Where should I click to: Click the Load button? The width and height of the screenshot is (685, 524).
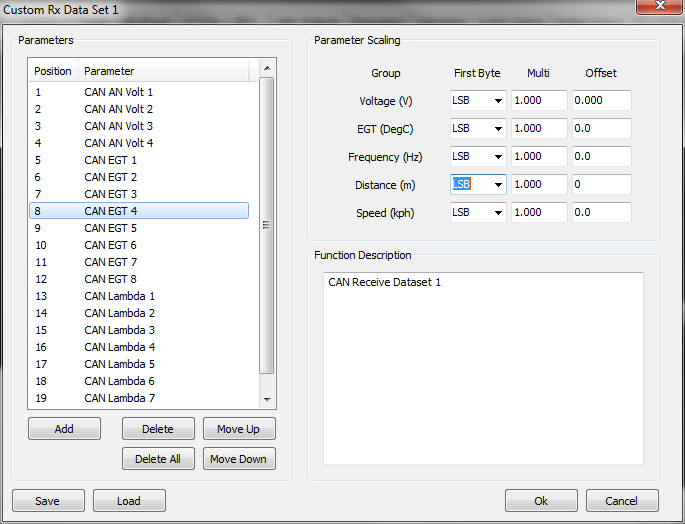[x=129, y=501]
